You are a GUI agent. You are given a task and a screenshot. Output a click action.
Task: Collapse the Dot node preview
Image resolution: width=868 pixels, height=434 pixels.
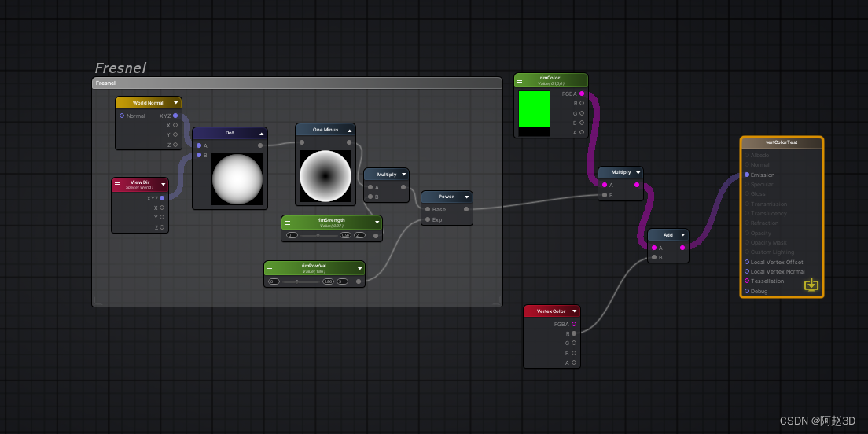tap(261, 134)
